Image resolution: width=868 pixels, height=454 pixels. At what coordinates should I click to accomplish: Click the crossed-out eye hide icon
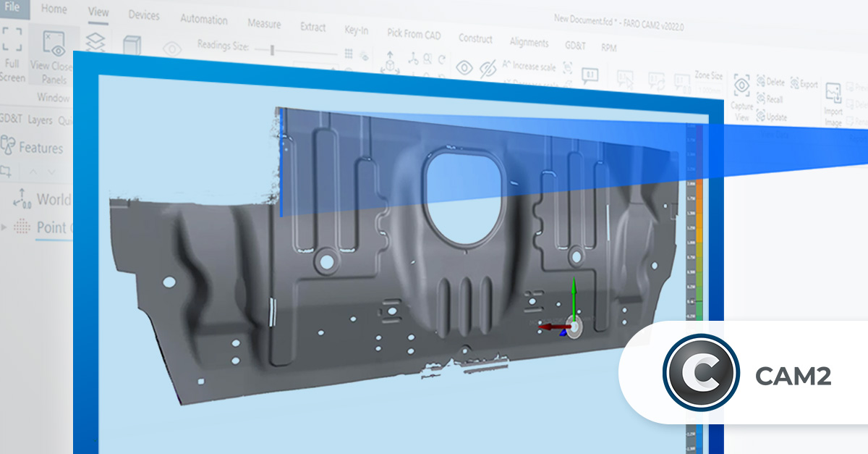pyautogui.click(x=488, y=69)
